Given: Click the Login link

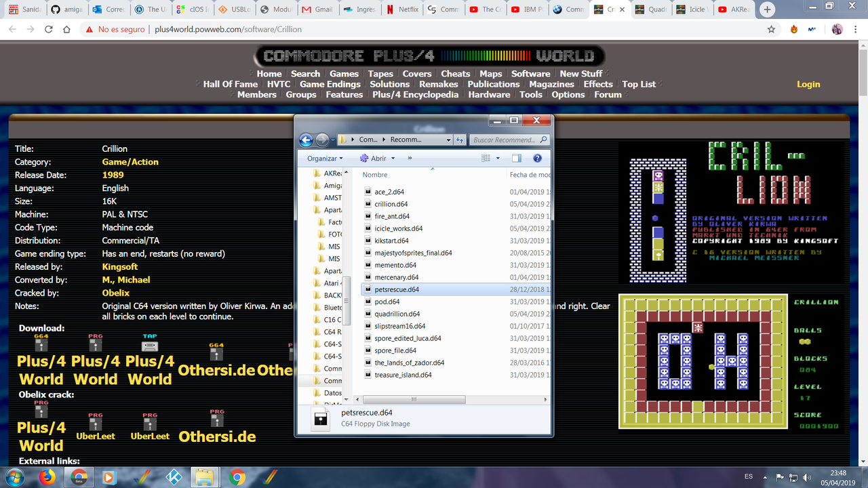Looking at the screenshot, I should point(808,84).
